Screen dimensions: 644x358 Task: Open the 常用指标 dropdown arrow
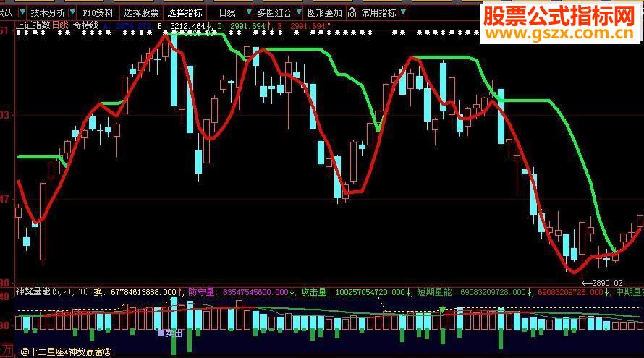[x=403, y=13]
